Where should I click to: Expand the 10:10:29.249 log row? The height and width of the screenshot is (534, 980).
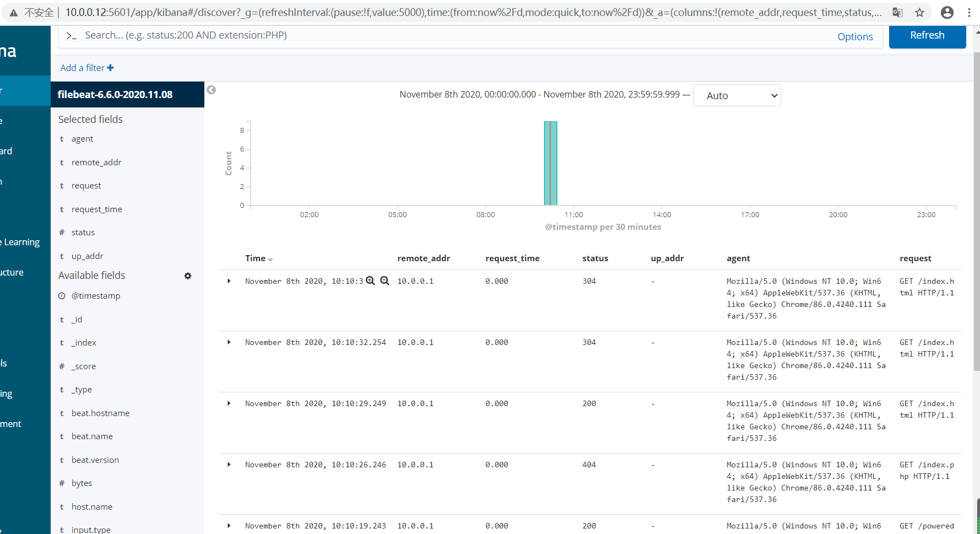pyautogui.click(x=229, y=403)
